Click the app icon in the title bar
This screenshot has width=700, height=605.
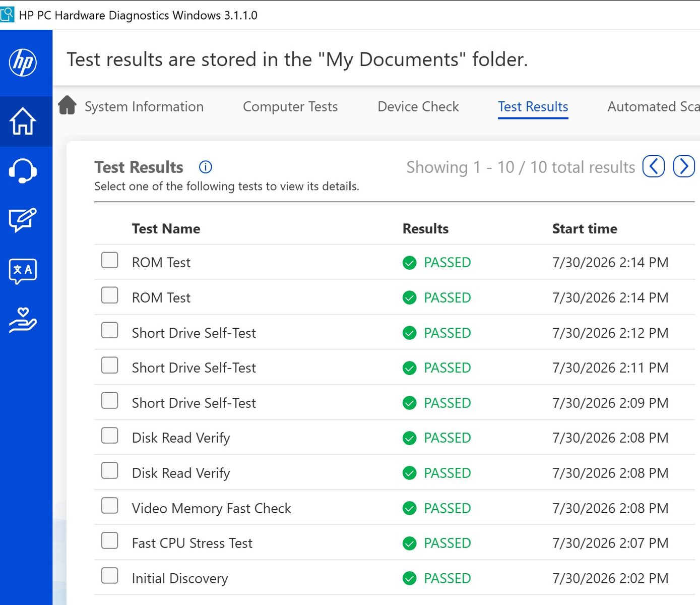(7, 14)
